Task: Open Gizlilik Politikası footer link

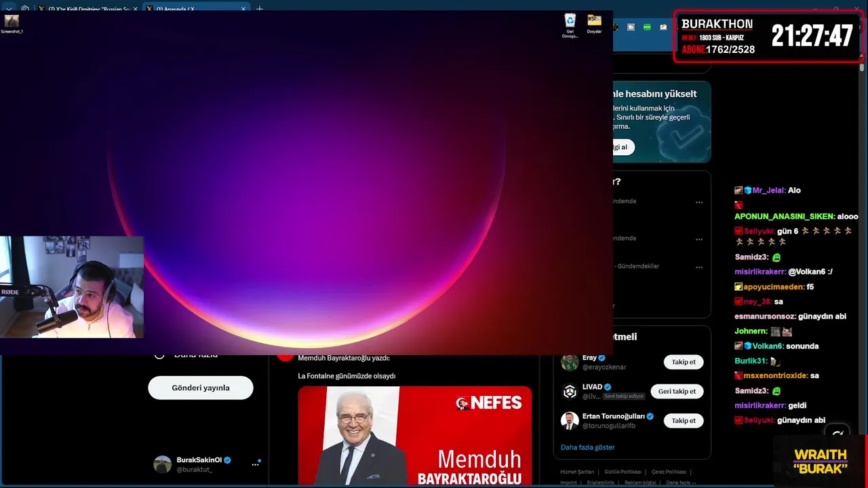Action: [x=623, y=472]
